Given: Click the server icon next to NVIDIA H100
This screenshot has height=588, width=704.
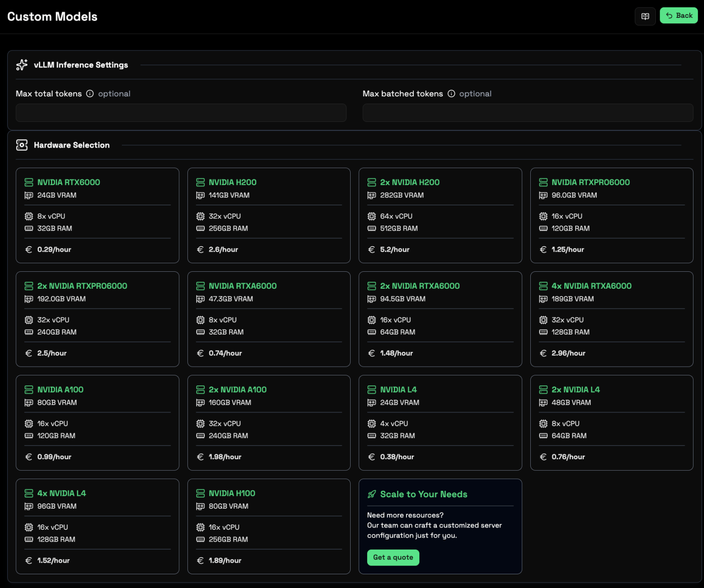Looking at the screenshot, I should pos(200,493).
